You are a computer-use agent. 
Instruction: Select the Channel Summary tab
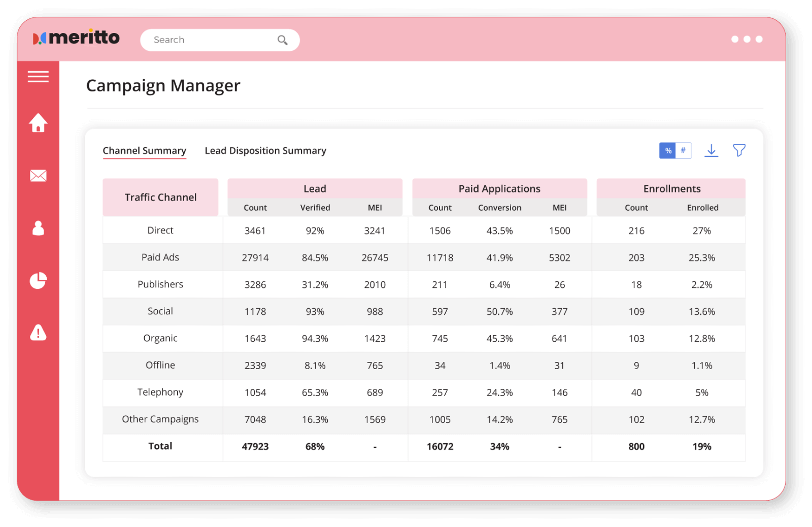[144, 150]
